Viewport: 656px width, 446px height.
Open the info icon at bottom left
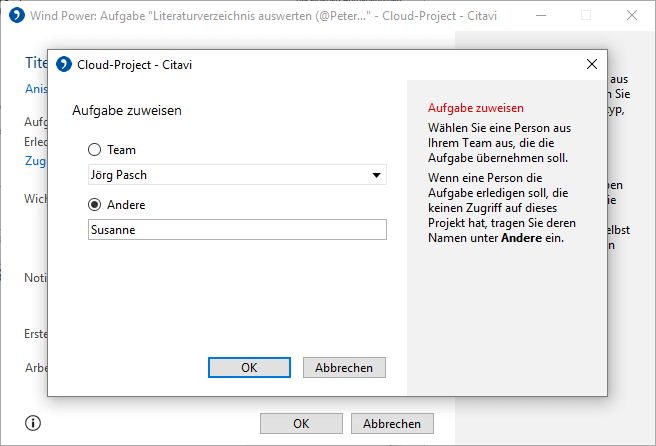tap(33, 423)
